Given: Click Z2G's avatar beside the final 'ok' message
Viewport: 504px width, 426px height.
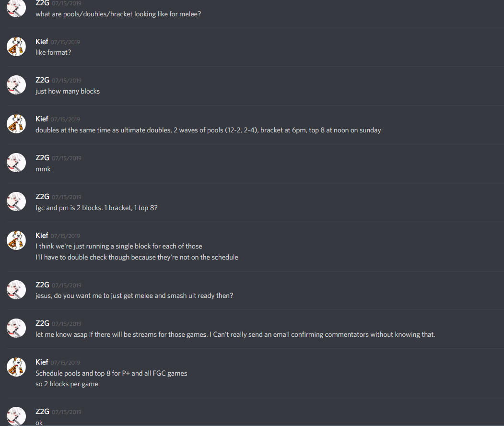Looking at the screenshot, I should coord(16,416).
